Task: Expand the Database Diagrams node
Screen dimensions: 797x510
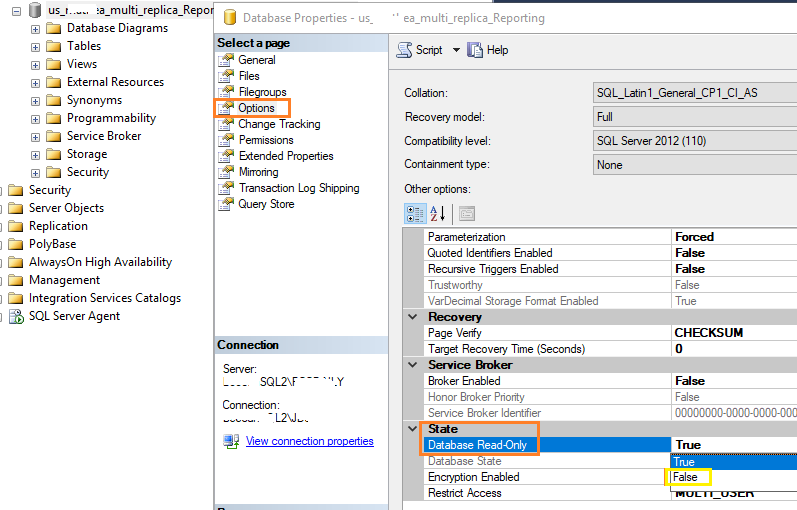Action: [35, 29]
